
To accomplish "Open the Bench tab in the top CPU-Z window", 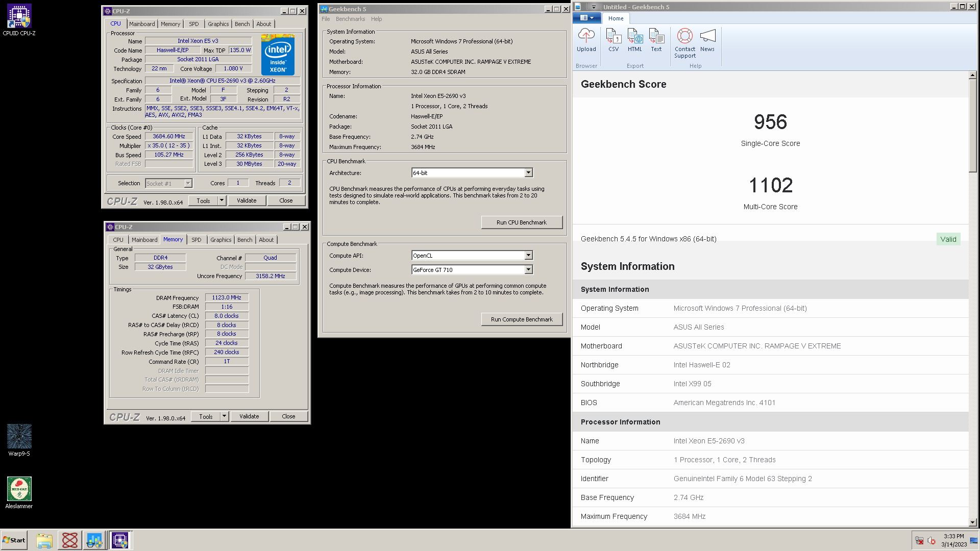I will (x=242, y=24).
